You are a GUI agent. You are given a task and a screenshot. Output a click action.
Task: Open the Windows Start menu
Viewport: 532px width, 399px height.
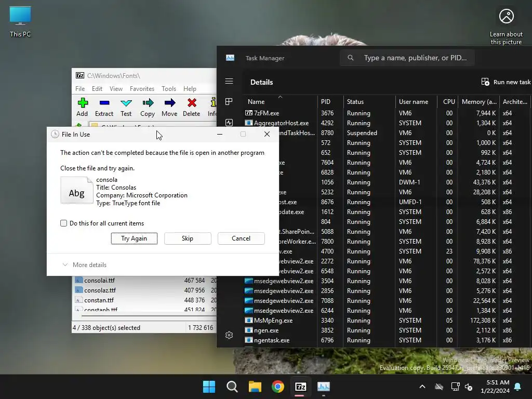(x=209, y=387)
